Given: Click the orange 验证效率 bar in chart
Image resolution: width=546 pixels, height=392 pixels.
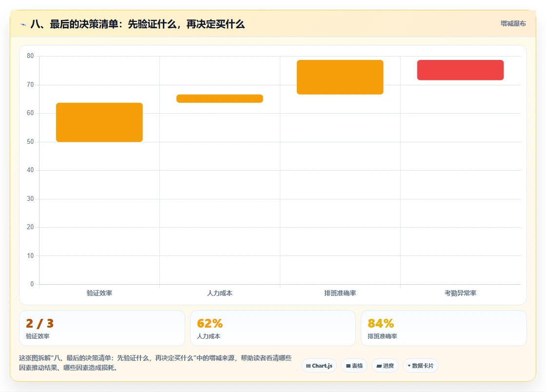Looking at the screenshot, I should 99,122.
